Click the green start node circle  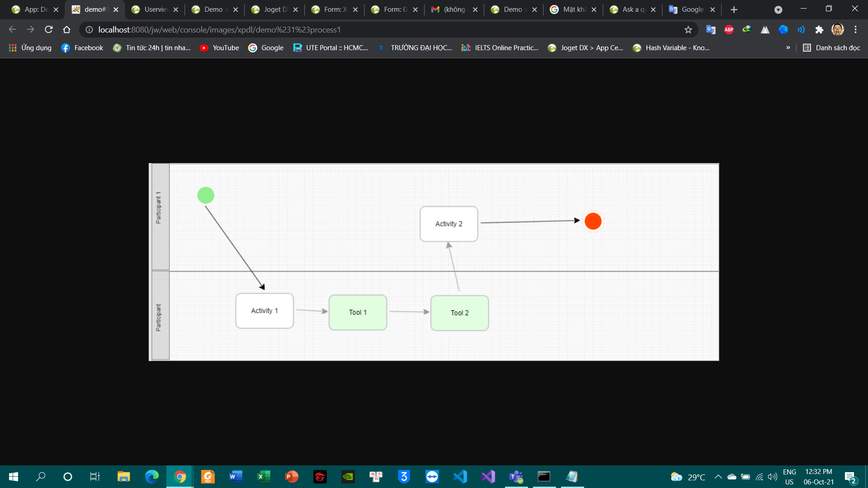pos(206,195)
